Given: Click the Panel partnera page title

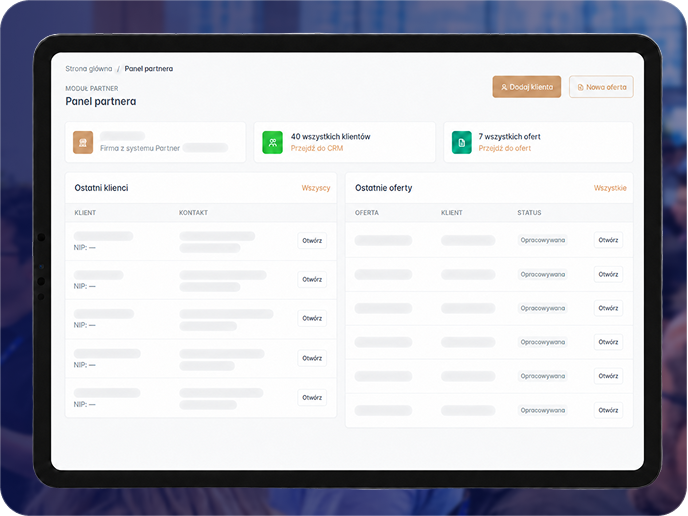Looking at the screenshot, I should coord(100,101).
